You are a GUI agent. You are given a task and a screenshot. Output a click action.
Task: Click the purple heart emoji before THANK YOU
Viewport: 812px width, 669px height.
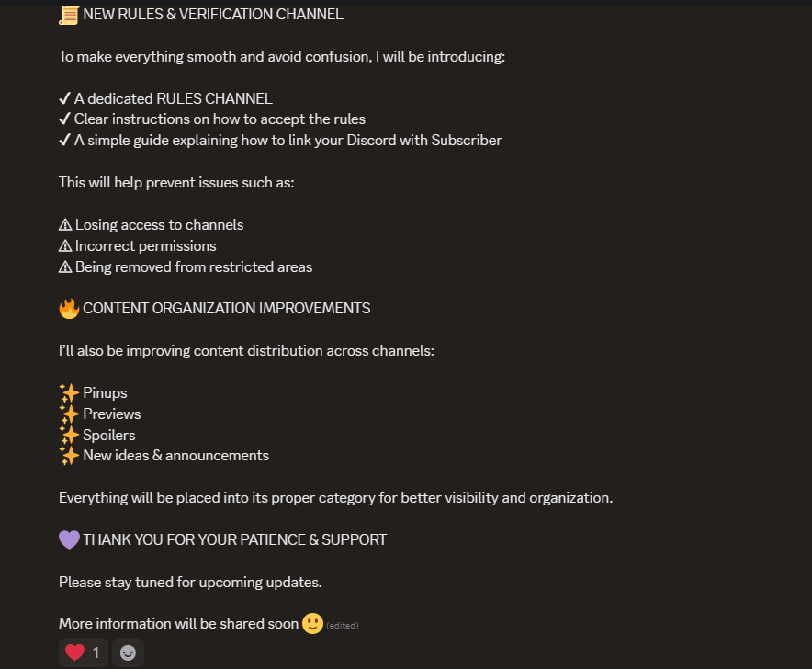69,540
